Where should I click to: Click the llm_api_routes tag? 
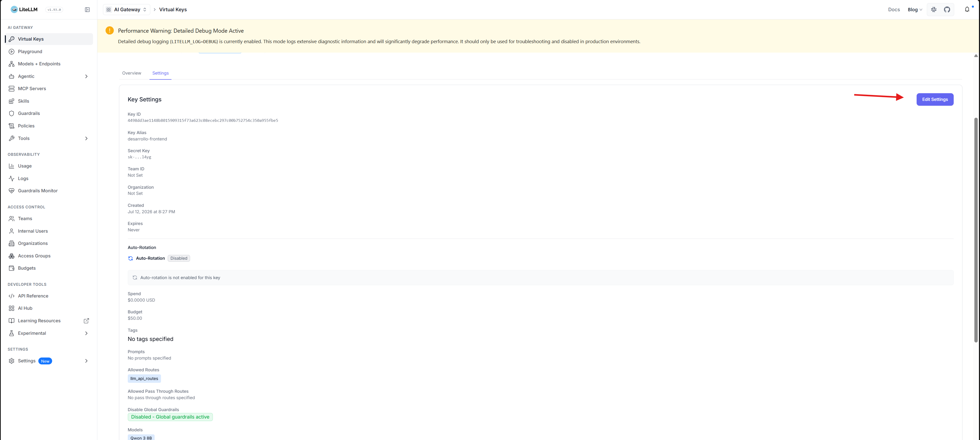(144, 378)
